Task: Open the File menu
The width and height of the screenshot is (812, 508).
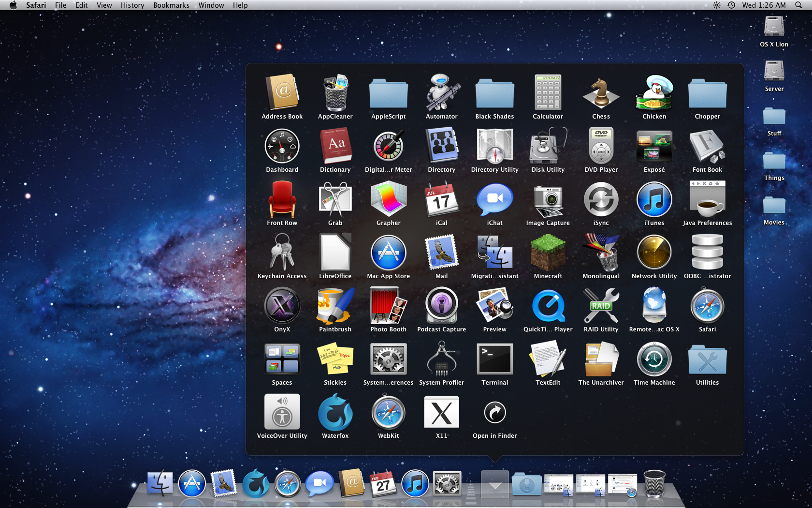Action: pyautogui.click(x=60, y=5)
